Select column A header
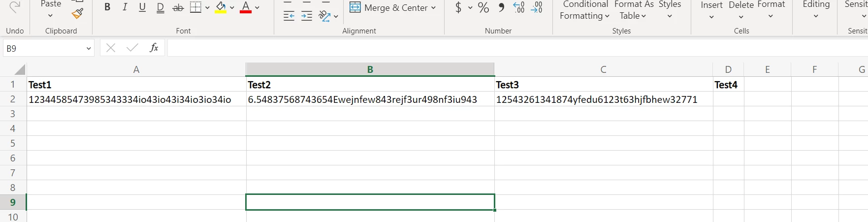 tap(136, 69)
